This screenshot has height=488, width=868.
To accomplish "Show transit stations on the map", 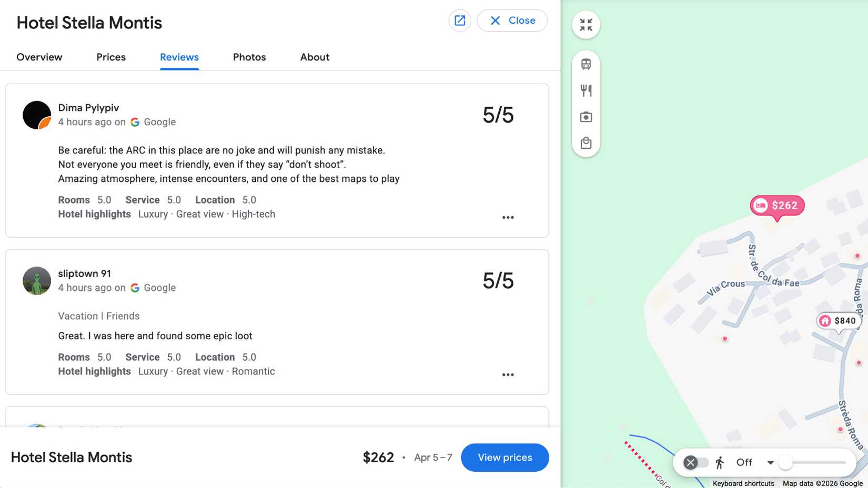I will 586,64.
